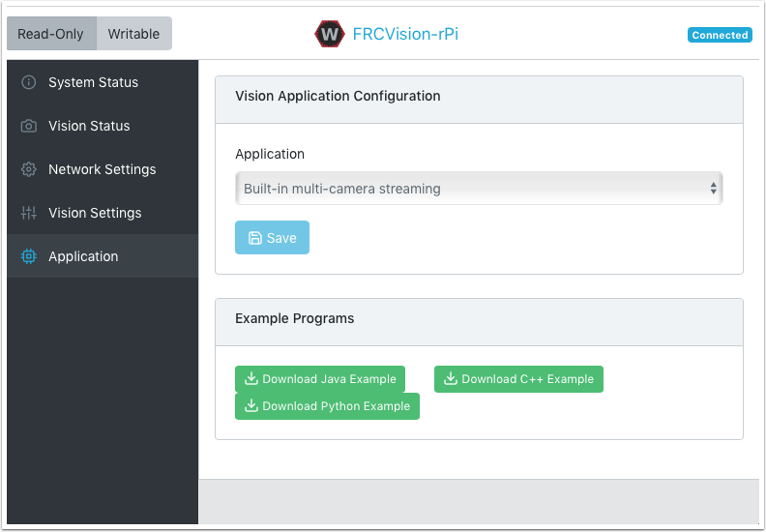The width and height of the screenshot is (766, 532).
Task: Click the Vision Status camera icon
Action: click(29, 126)
